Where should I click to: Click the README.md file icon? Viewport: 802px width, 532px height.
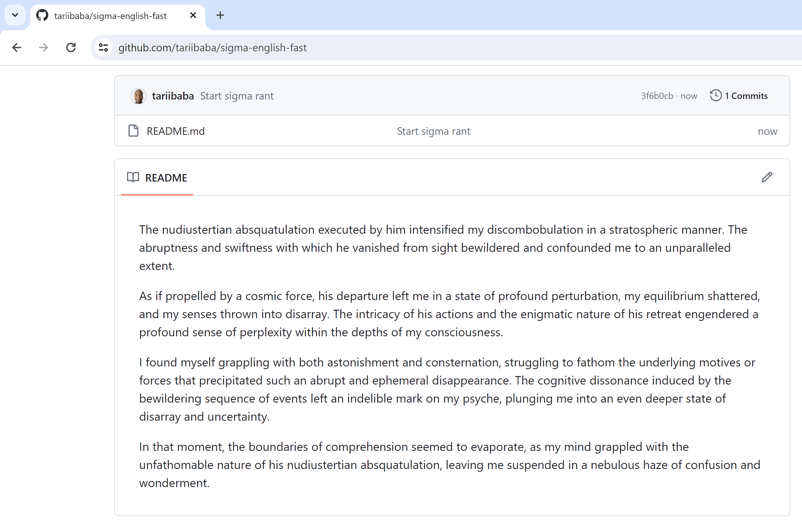133,131
